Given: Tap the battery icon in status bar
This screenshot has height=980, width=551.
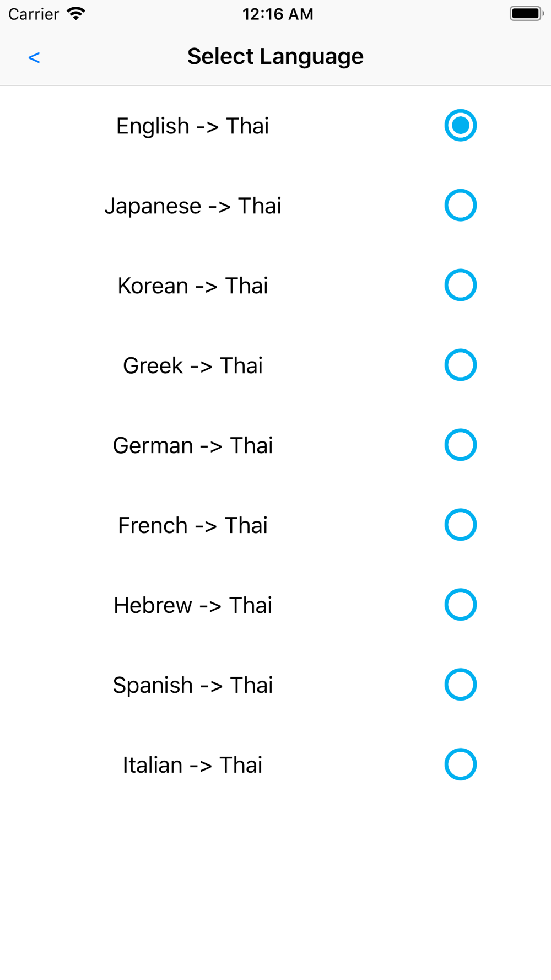Looking at the screenshot, I should point(526,14).
